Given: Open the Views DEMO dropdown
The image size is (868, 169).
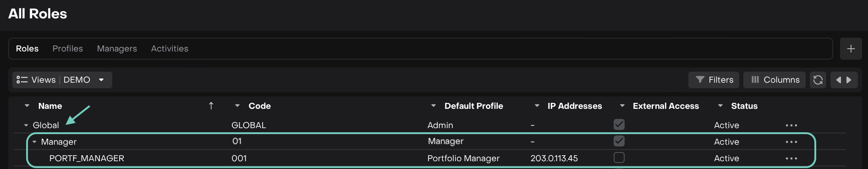Looking at the screenshot, I should coord(62,80).
